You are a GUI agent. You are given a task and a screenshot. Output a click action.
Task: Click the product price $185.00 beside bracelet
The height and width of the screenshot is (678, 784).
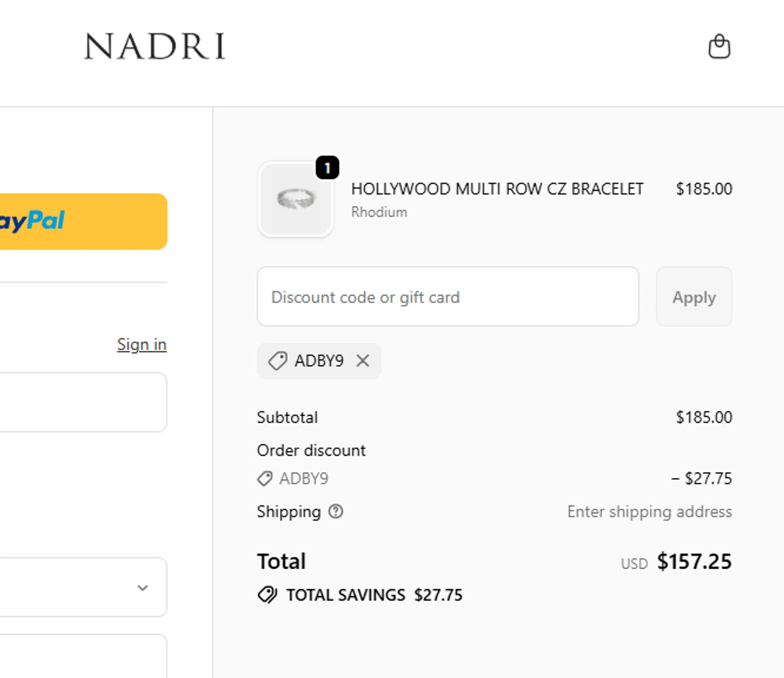704,189
